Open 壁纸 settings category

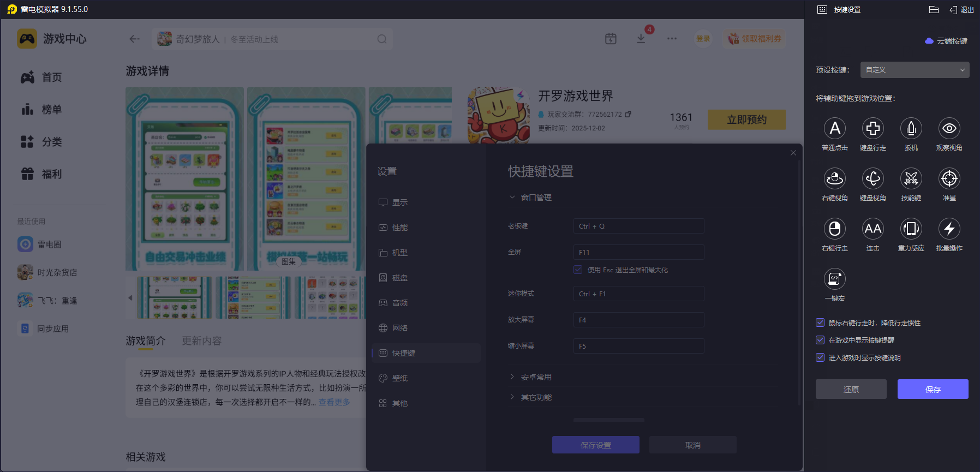click(426, 378)
